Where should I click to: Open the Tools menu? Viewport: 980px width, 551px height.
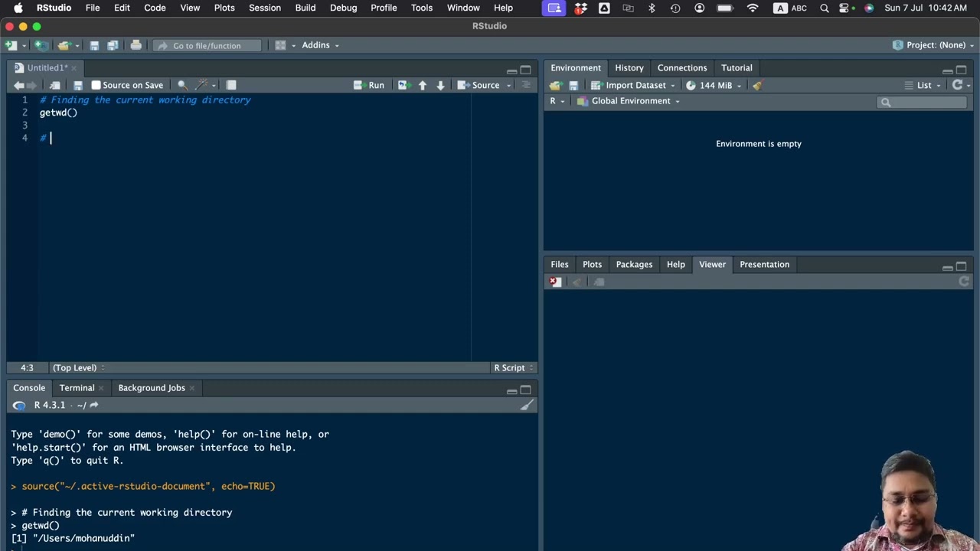point(422,8)
